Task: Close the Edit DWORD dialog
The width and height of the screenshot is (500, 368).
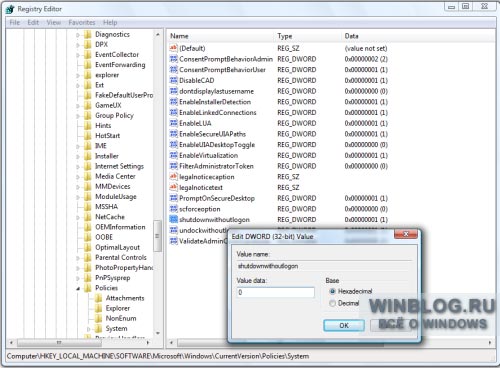Action: (x=406, y=234)
